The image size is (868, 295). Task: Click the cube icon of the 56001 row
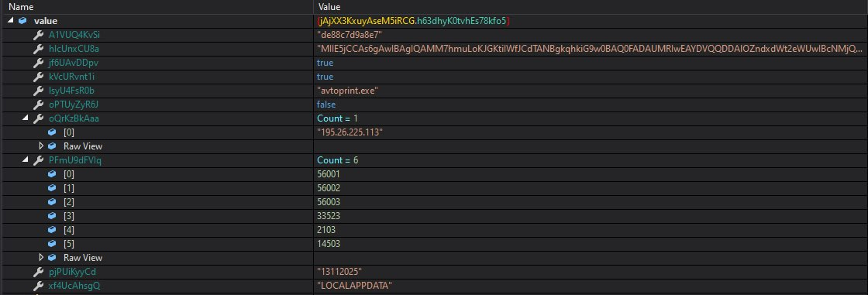[52, 173]
